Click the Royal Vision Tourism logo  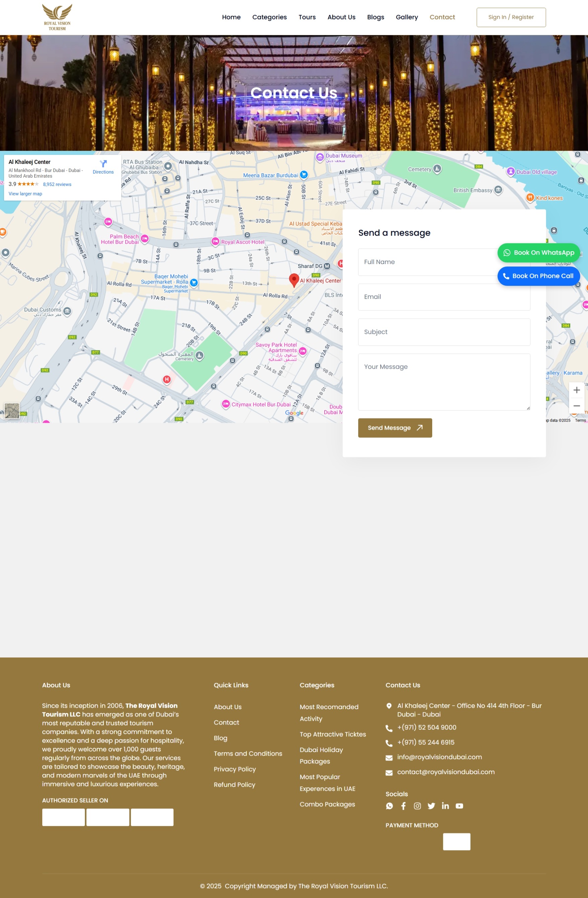click(57, 17)
